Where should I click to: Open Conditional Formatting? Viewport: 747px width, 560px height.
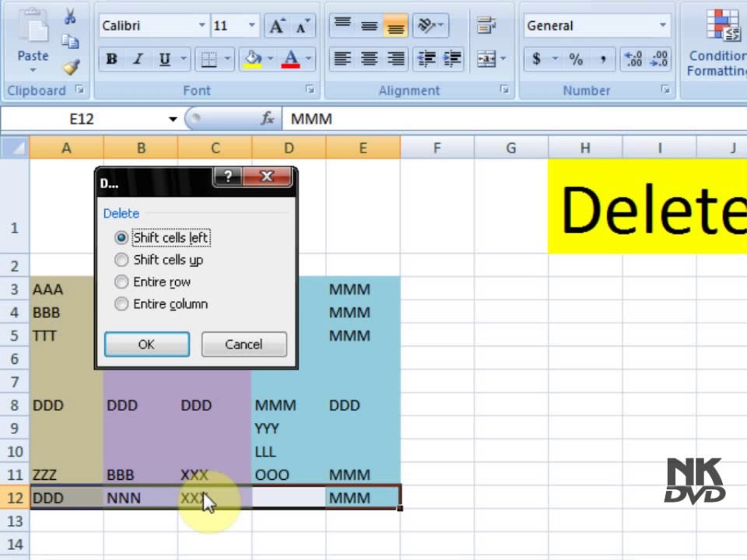tap(717, 43)
